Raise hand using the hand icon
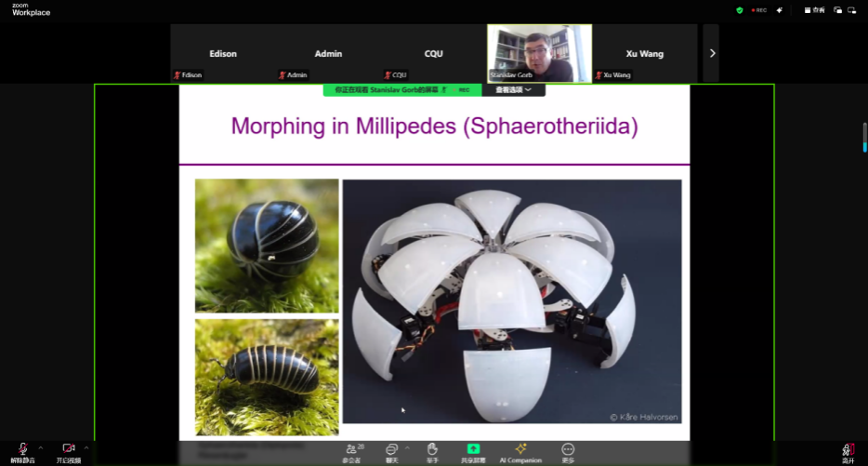Screen dimensions: 868x466 [x=432, y=451]
